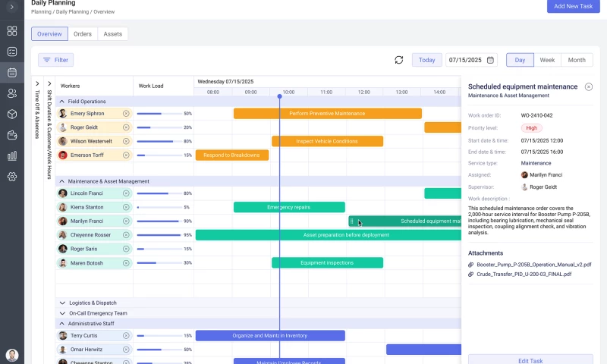Remove Lincoln Franci with the x icon
Screen dimensions: 607x364
click(126, 193)
